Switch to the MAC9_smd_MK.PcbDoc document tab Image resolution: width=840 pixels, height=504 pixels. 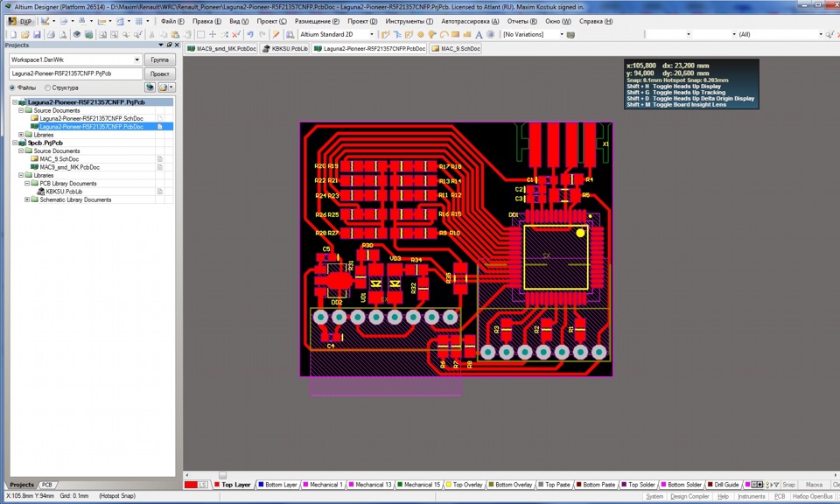(x=221, y=49)
